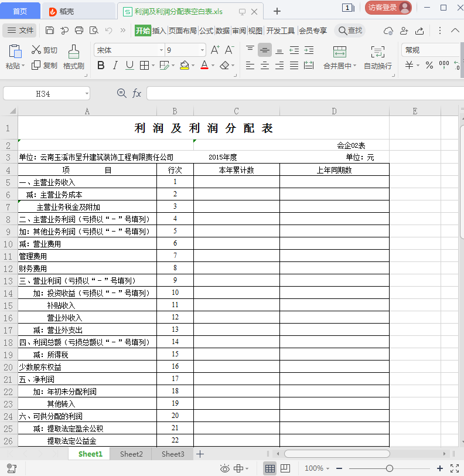Add new sheet with plus button

coord(200,454)
